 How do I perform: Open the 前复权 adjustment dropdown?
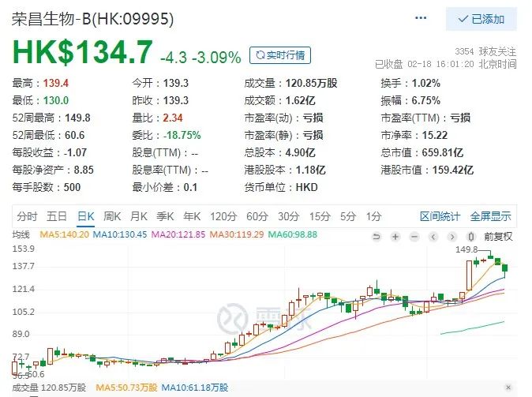[498, 237]
